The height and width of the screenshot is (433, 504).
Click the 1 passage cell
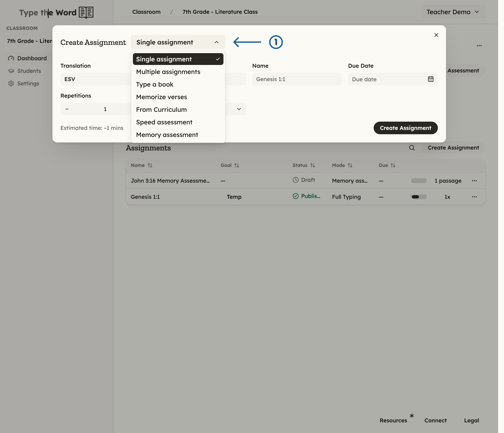(x=448, y=181)
